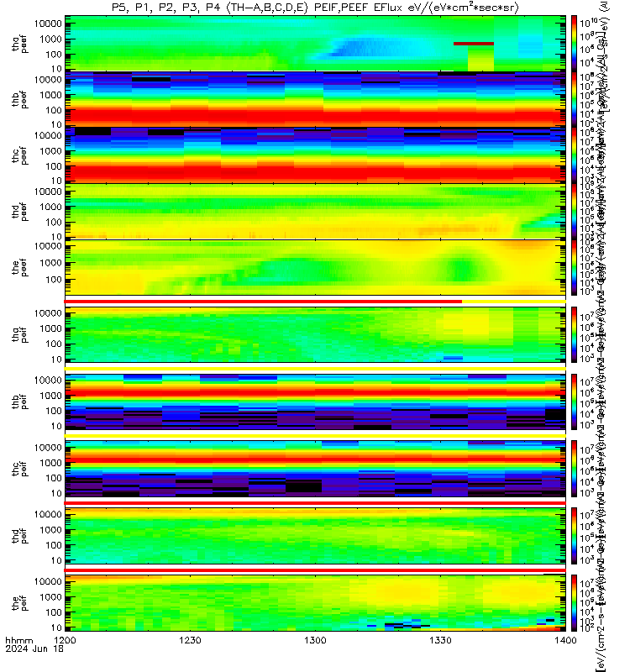The image size is (630, 672).
Task: Select the "tha peef" panel label
Action: (x=19, y=45)
